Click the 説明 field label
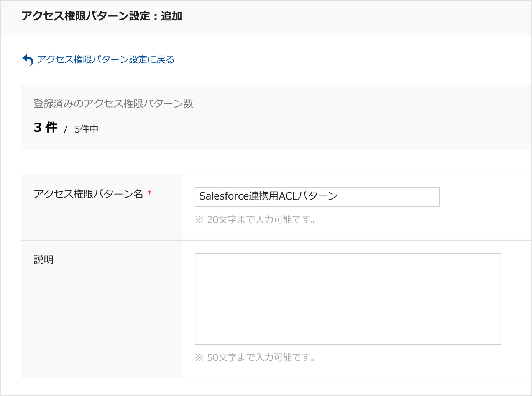The height and width of the screenshot is (396, 532). coord(44,260)
